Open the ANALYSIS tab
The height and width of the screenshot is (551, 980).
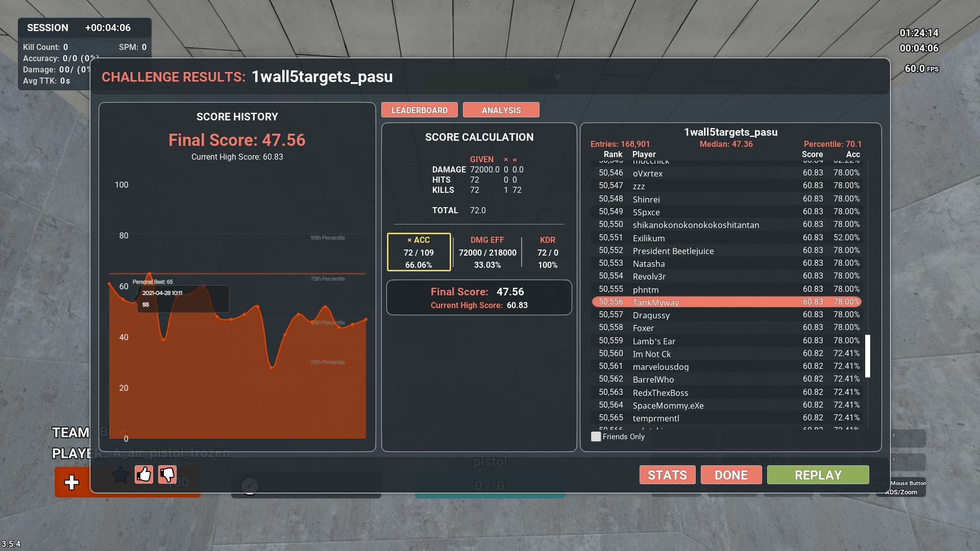click(501, 110)
